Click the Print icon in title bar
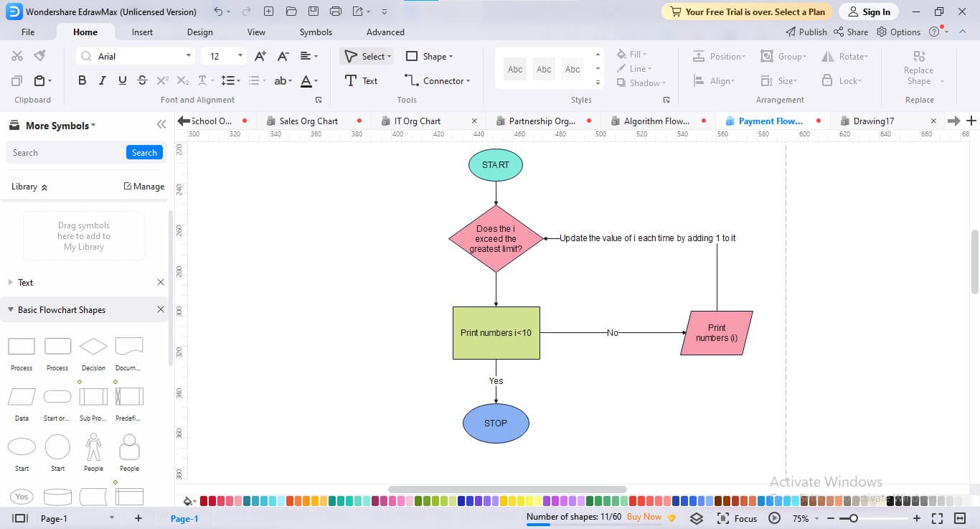Screen dimensions: 980x529 (x=336, y=11)
